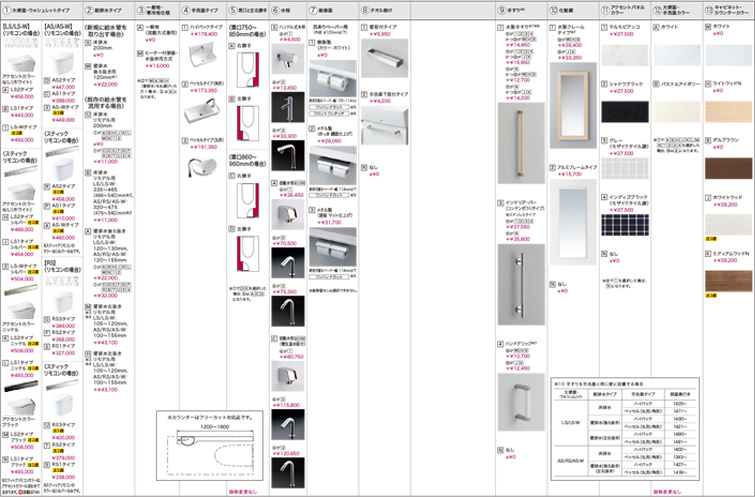Click the RS1タイプ price ¥327,000

tap(64, 353)
